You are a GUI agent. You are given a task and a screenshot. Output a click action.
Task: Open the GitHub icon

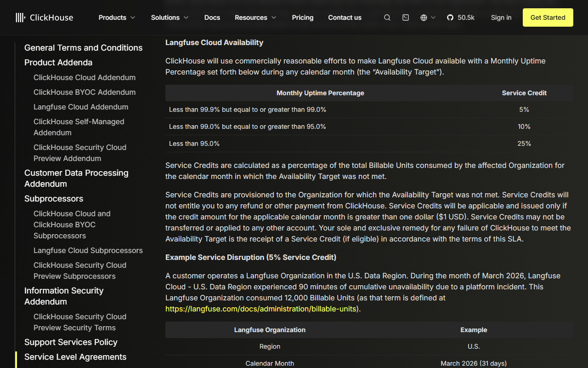450,17
